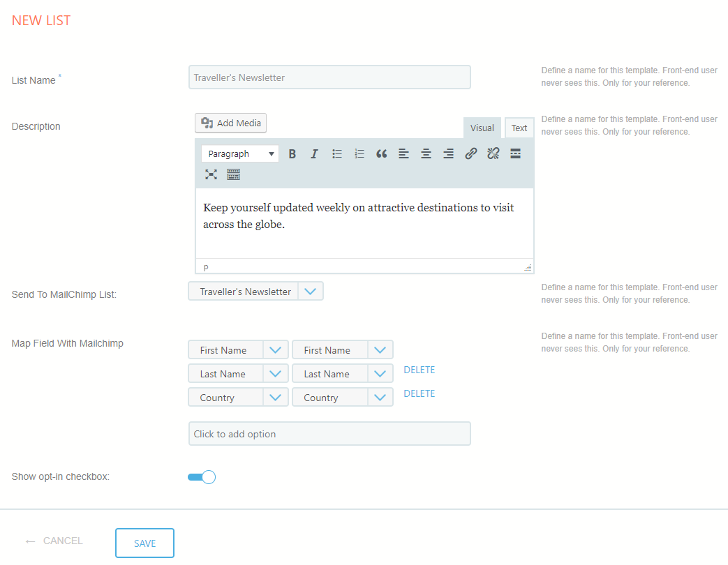The width and height of the screenshot is (728, 565).
Task: Open the left Country field dropdown
Action: [276, 398]
